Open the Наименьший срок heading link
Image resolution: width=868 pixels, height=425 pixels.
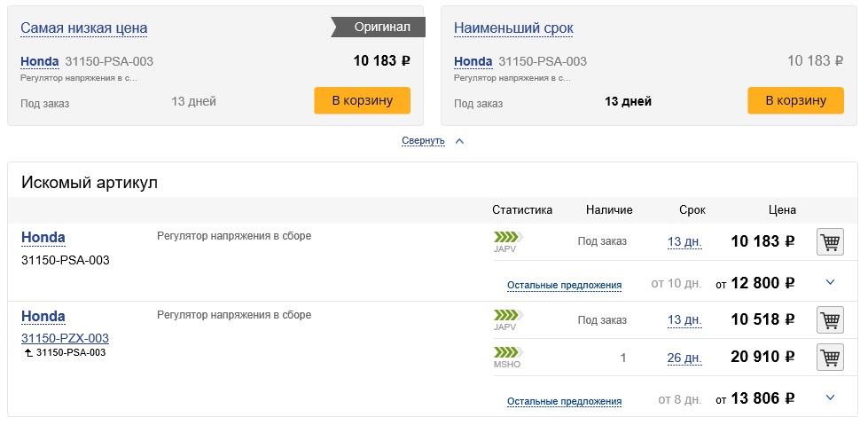click(x=513, y=28)
